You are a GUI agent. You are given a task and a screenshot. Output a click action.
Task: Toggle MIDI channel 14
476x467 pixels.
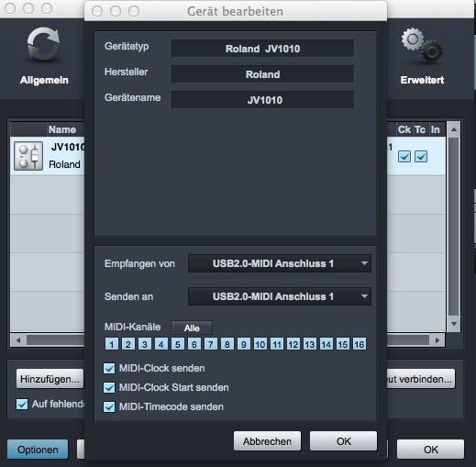click(327, 344)
